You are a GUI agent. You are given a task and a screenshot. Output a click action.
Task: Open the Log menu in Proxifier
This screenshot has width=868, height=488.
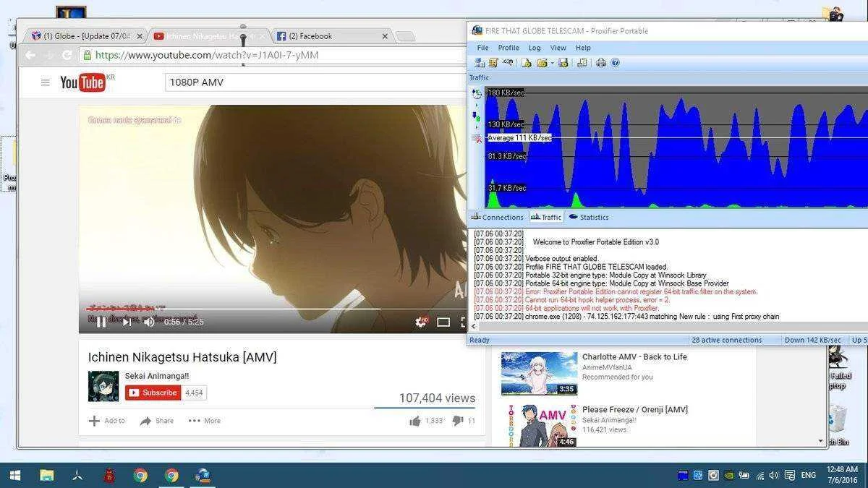535,48
